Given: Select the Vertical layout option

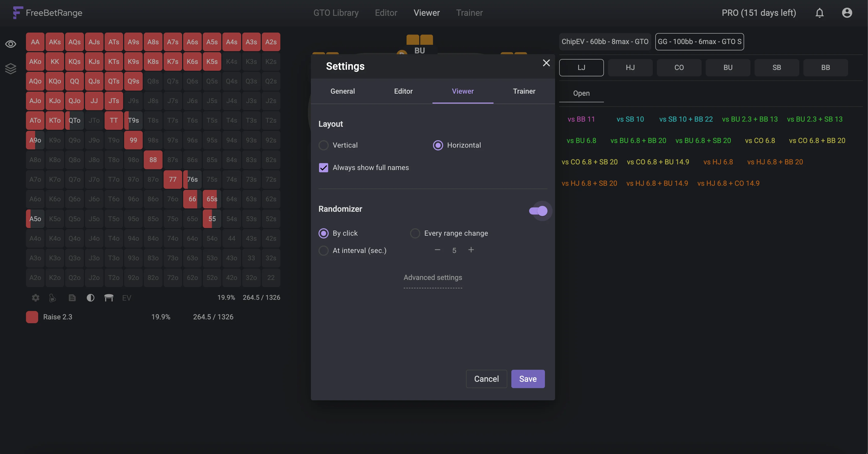Looking at the screenshot, I should click(x=324, y=145).
